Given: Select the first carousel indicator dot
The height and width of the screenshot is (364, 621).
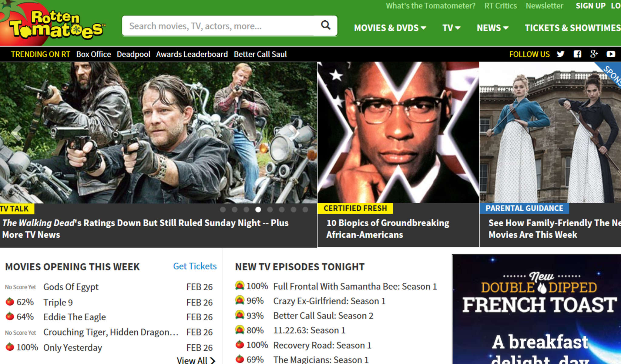Looking at the screenshot, I should [x=223, y=209].
